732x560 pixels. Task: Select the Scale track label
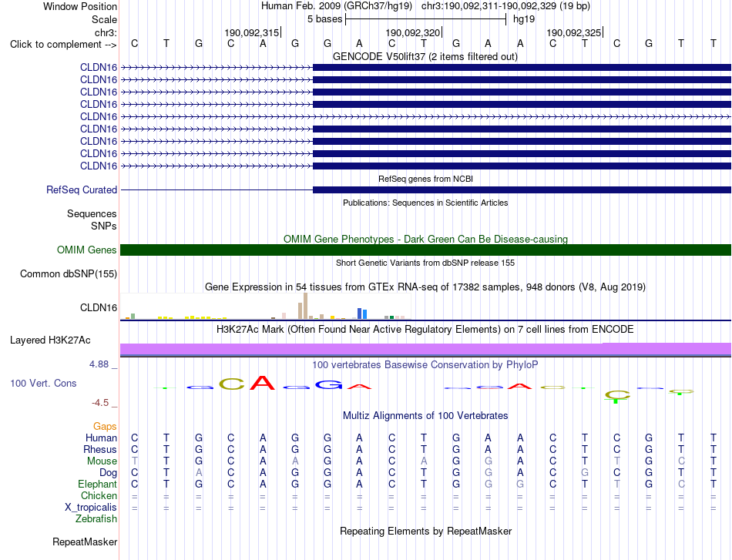(x=104, y=19)
